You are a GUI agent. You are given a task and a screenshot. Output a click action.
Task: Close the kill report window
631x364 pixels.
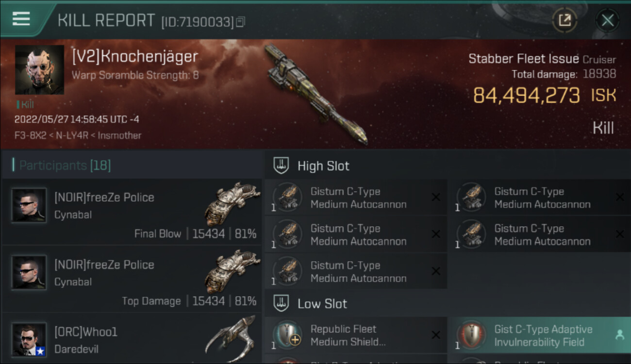(x=607, y=20)
